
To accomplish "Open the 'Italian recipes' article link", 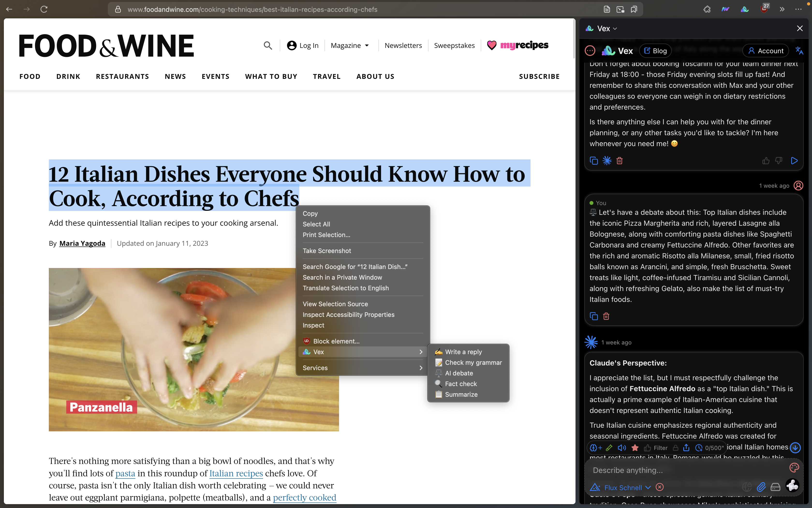I will [236, 473].
